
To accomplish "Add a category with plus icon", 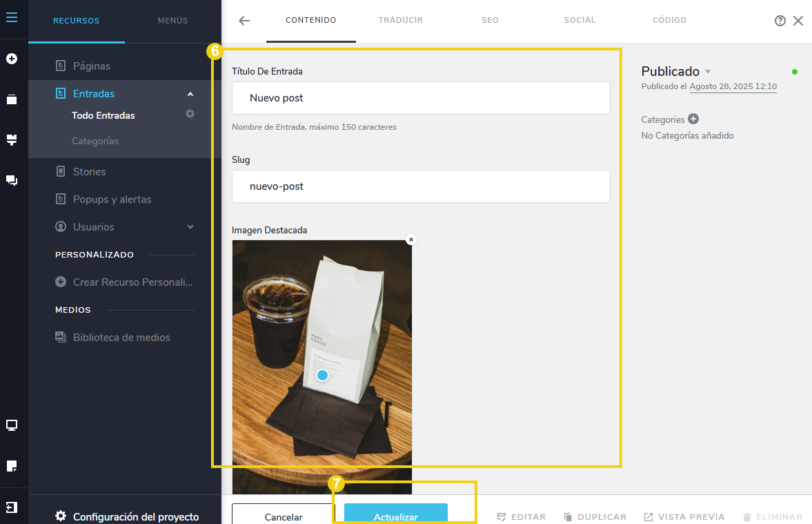I will (x=693, y=119).
